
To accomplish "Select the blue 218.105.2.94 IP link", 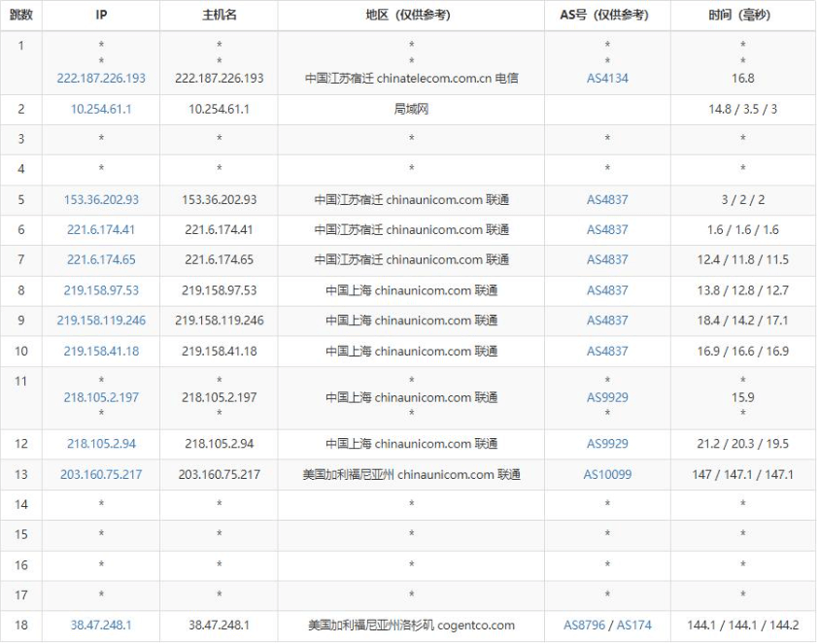I will pos(101,444).
